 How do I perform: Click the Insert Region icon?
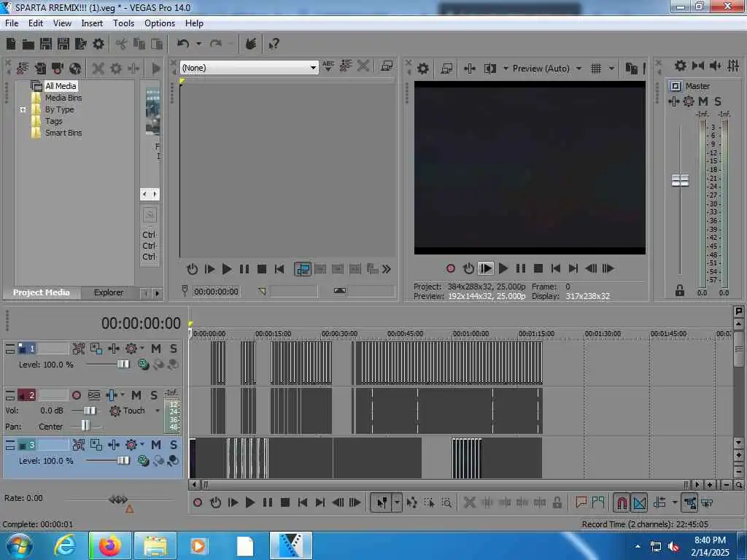pos(598,502)
